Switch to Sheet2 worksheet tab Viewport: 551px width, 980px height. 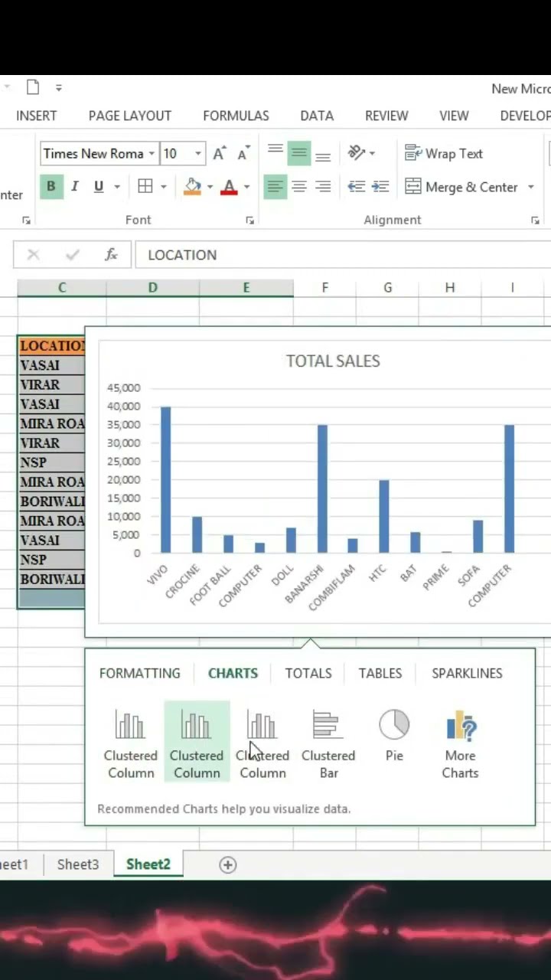tap(148, 864)
